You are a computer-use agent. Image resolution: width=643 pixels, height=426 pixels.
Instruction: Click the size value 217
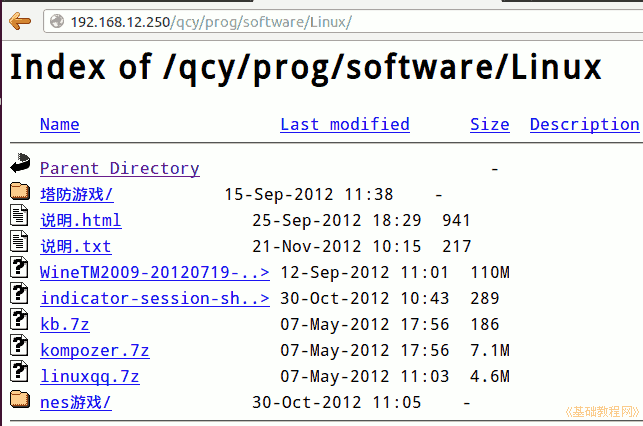(457, 246)
